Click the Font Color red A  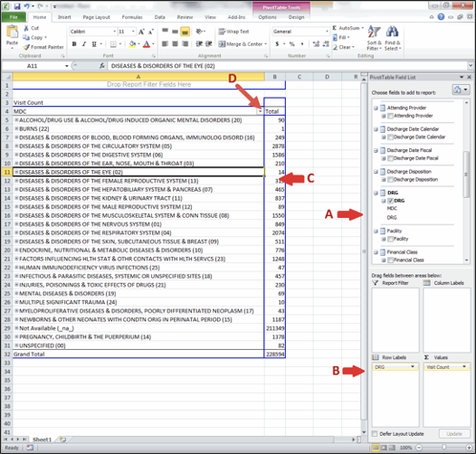[x=147, y=44]
